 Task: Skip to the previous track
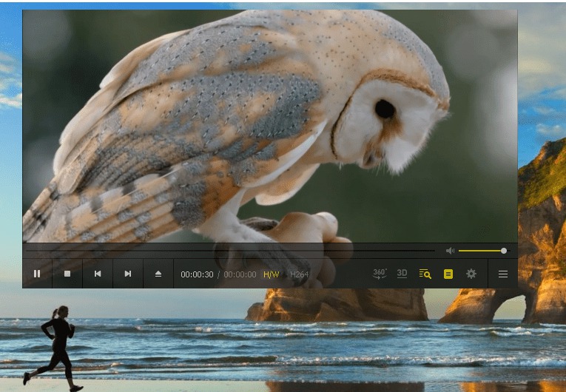click(98, 274)
